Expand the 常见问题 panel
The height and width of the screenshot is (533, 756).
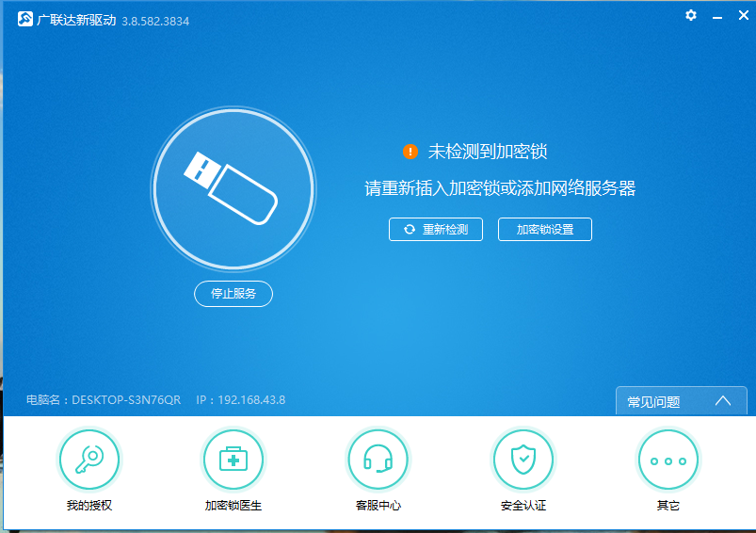point(682,401)
